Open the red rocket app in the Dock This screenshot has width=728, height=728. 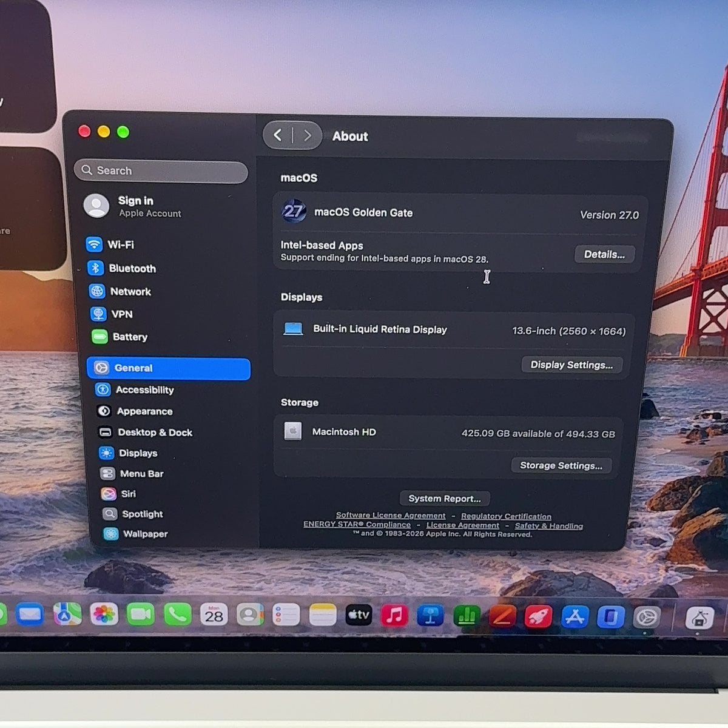[538, 617]
